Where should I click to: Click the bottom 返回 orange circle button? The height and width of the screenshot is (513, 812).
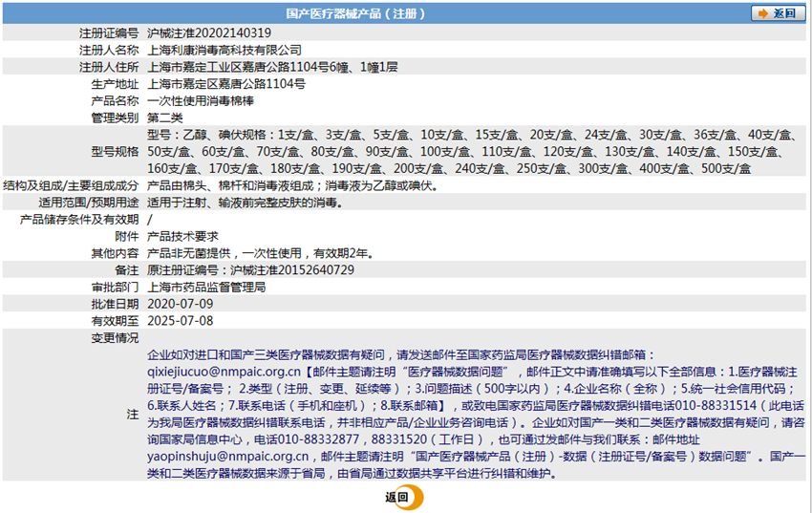404,497
